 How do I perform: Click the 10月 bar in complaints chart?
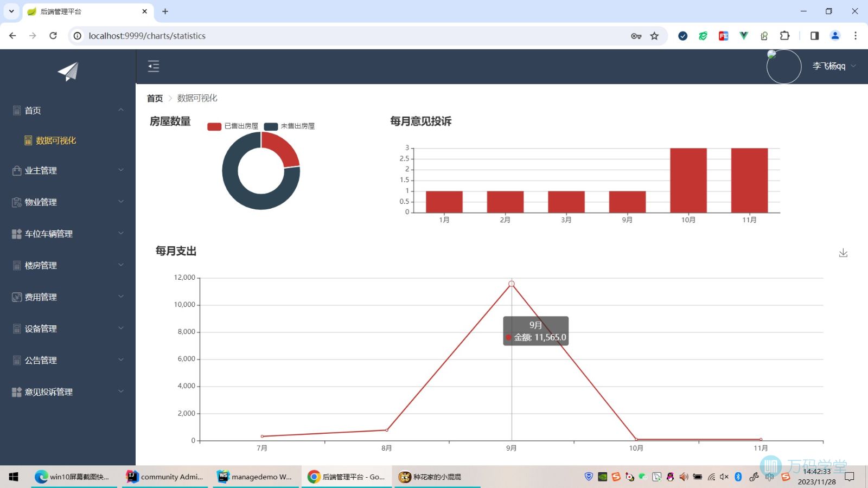pyautogui.click(x=688, y=181)
